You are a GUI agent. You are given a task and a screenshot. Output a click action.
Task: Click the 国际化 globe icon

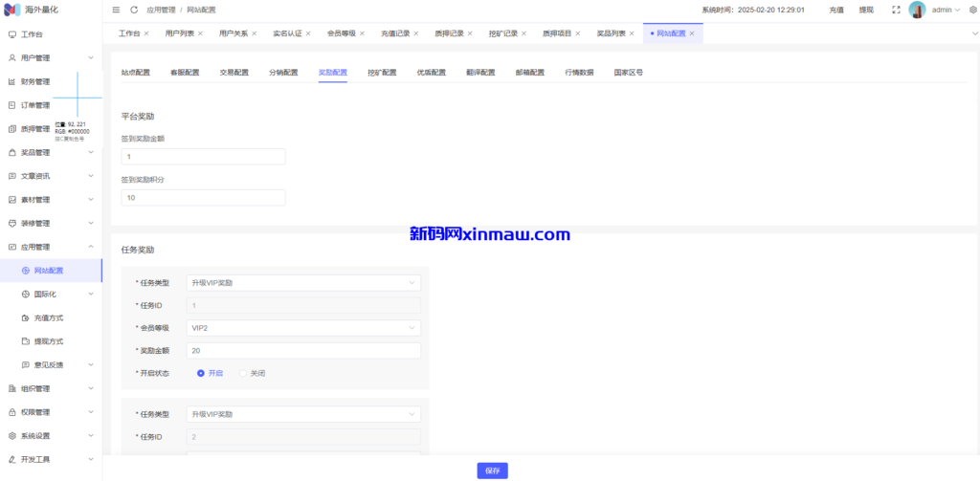[26, 295]
